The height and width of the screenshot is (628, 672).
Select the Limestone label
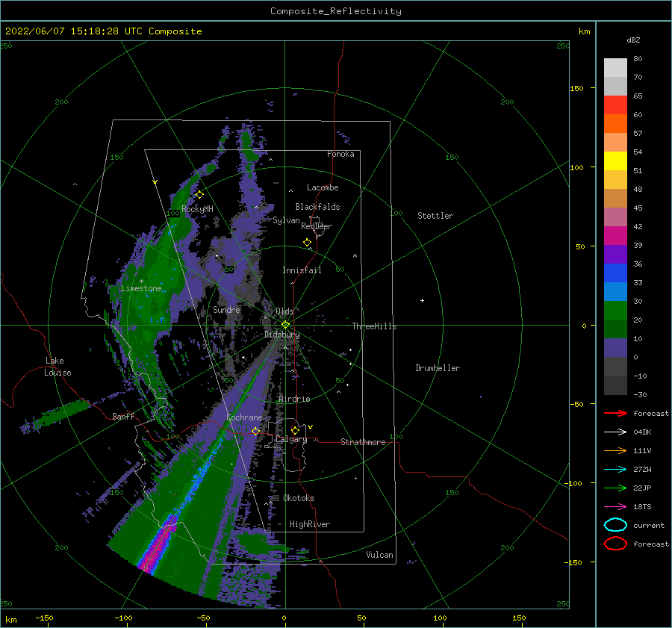[141, 288]
